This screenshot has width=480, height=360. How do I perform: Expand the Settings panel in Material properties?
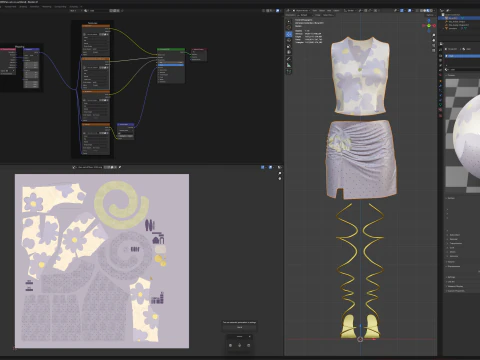[451, 277]
